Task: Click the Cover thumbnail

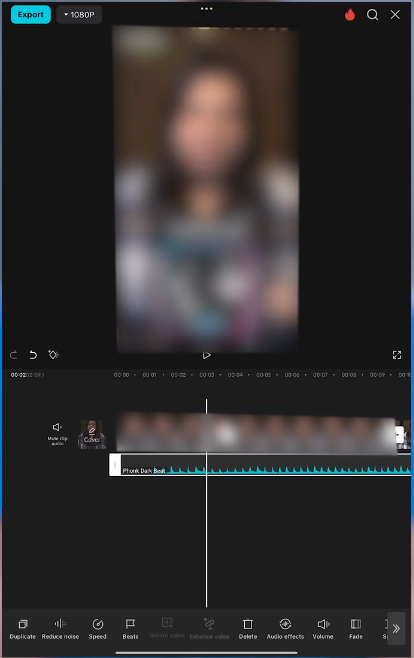Action: point(92,434)
